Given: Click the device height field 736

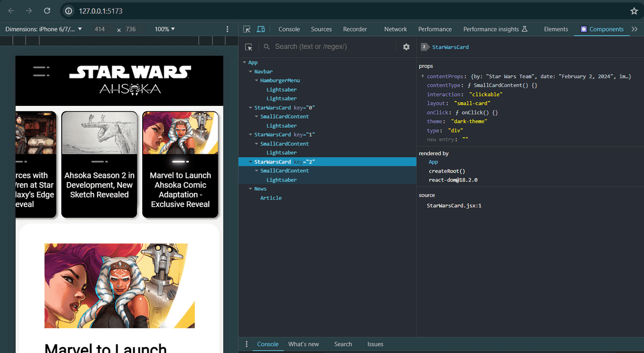Looking at the screenshot, I should click(x=130, y=29).
